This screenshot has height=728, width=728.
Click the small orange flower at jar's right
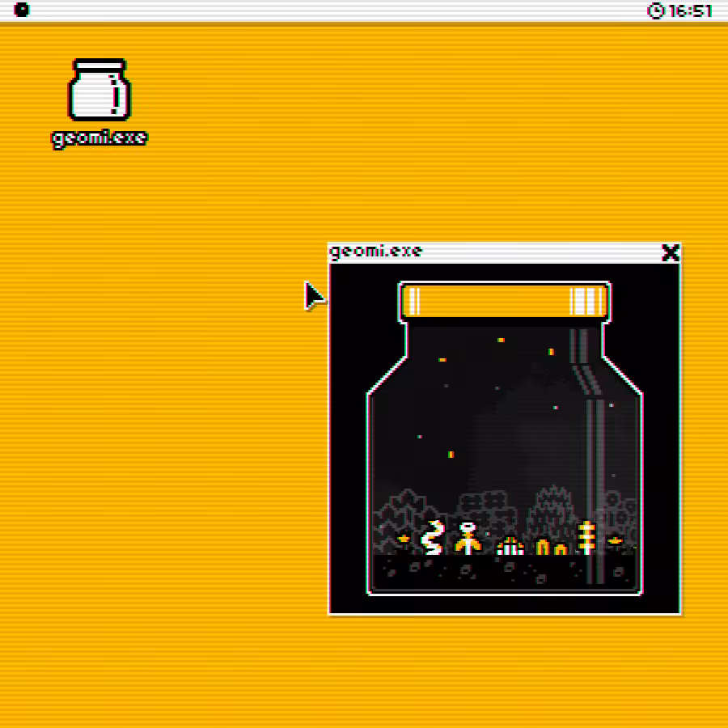point(616,540)
